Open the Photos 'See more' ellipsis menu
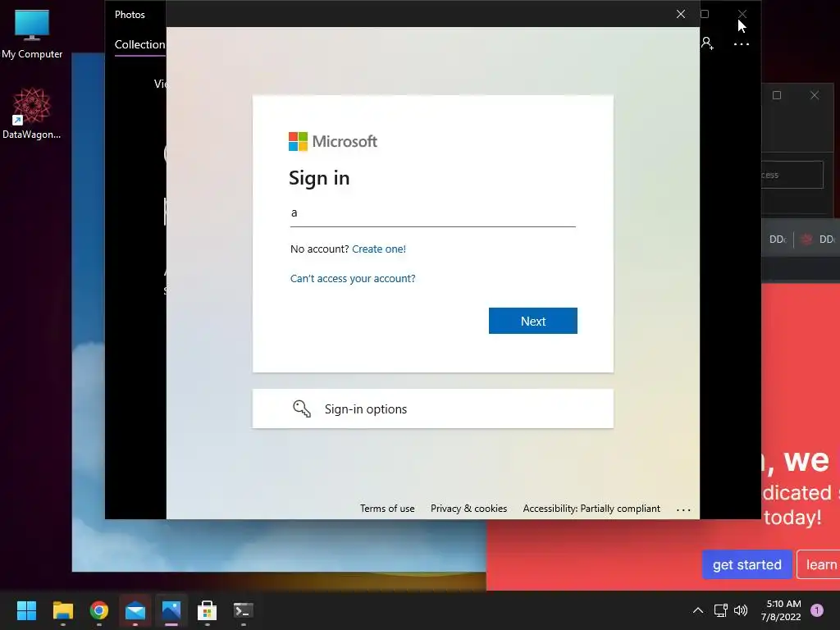 742,44
